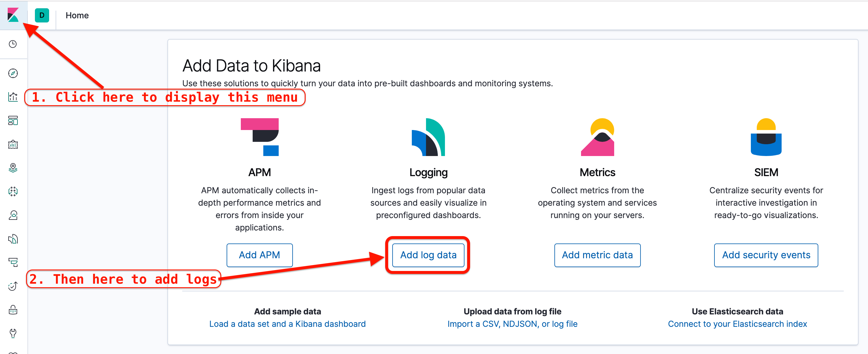
Task: Open Discover via the compass icon
Action: (13, 73)
